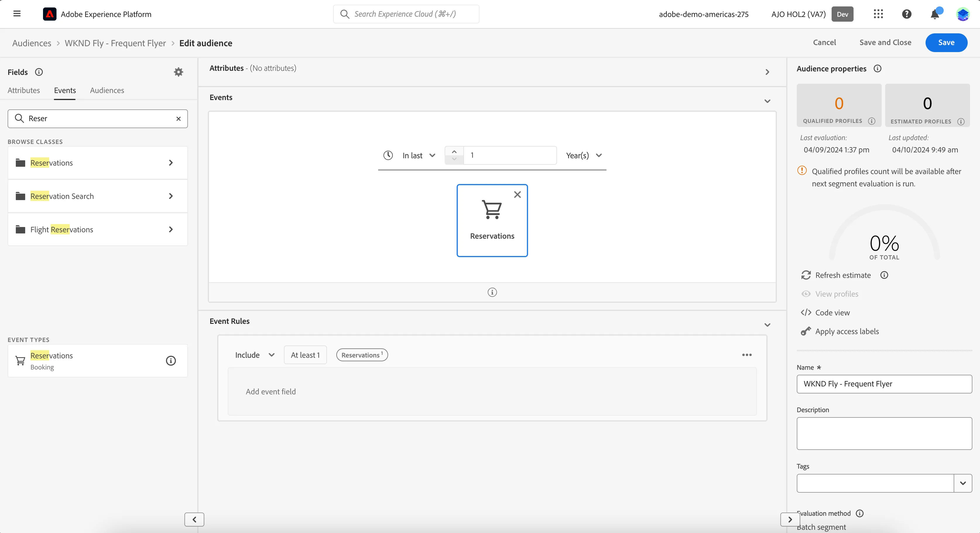Screen dimensions: 980x533
Task: Open the Event Rules more options ellipsis
Action: [747, 355]
